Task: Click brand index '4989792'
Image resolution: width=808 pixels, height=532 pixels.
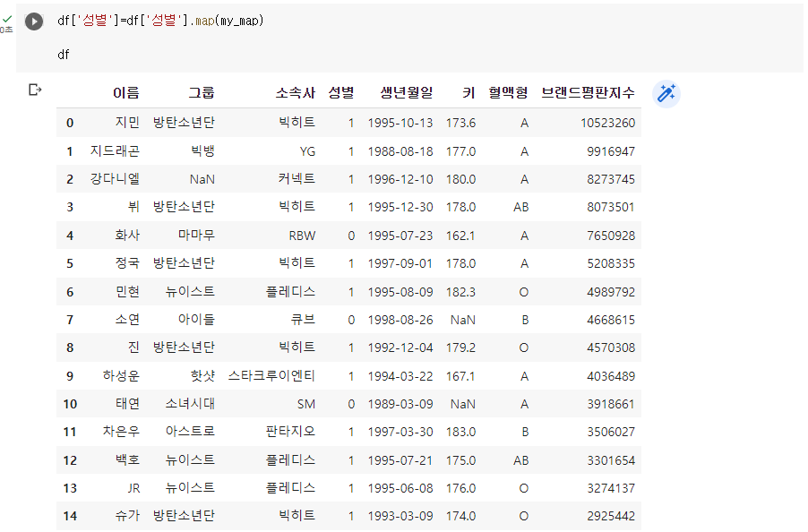Action: click(x=611, y=292)
